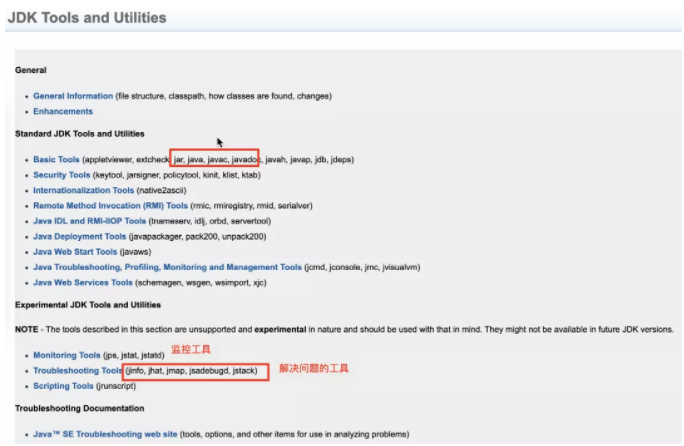Open Java IDL and RMI-IIOP Tools link

coord(89,221)
